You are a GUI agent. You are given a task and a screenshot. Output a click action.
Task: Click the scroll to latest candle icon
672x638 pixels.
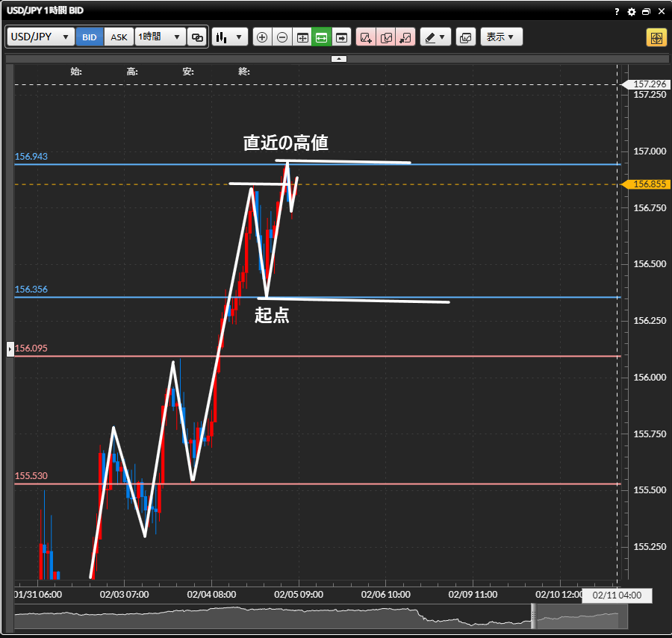341,37
